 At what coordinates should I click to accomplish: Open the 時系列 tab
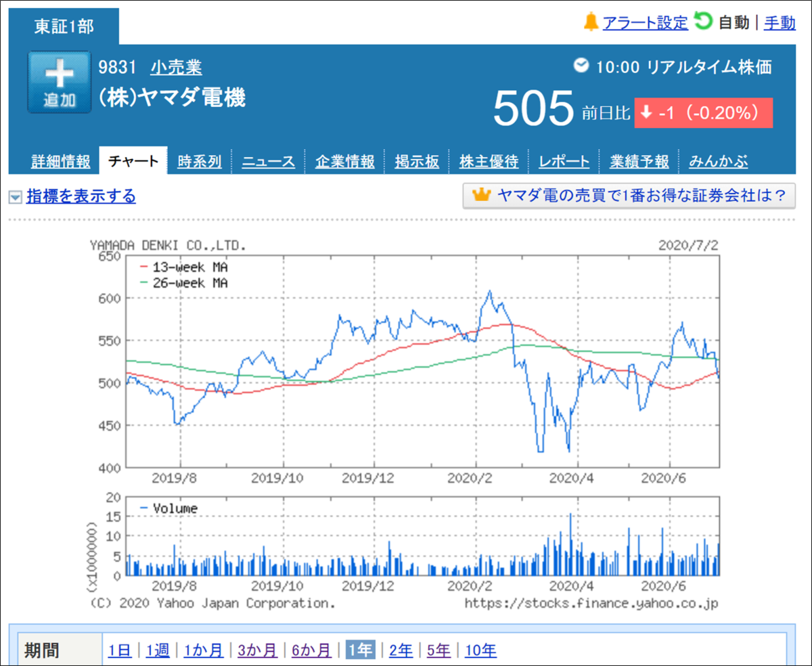200,162
